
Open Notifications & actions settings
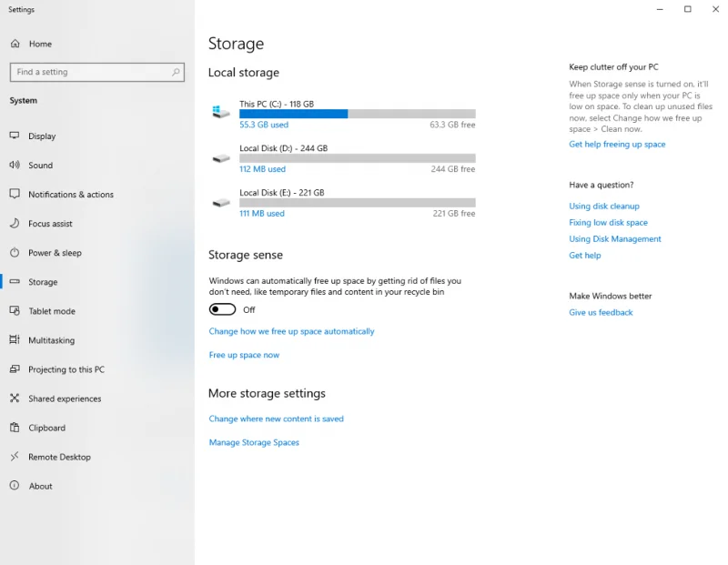14,194
